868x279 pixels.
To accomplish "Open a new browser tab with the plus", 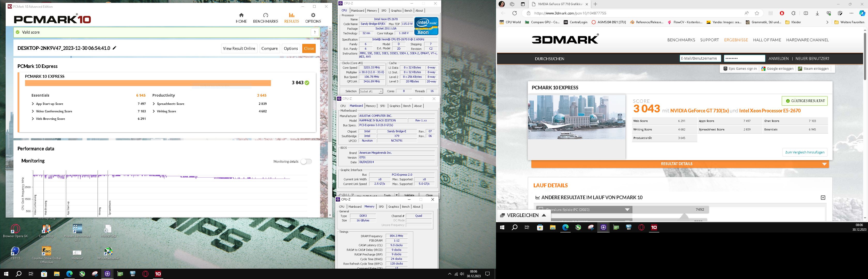I will pos(595,4).
